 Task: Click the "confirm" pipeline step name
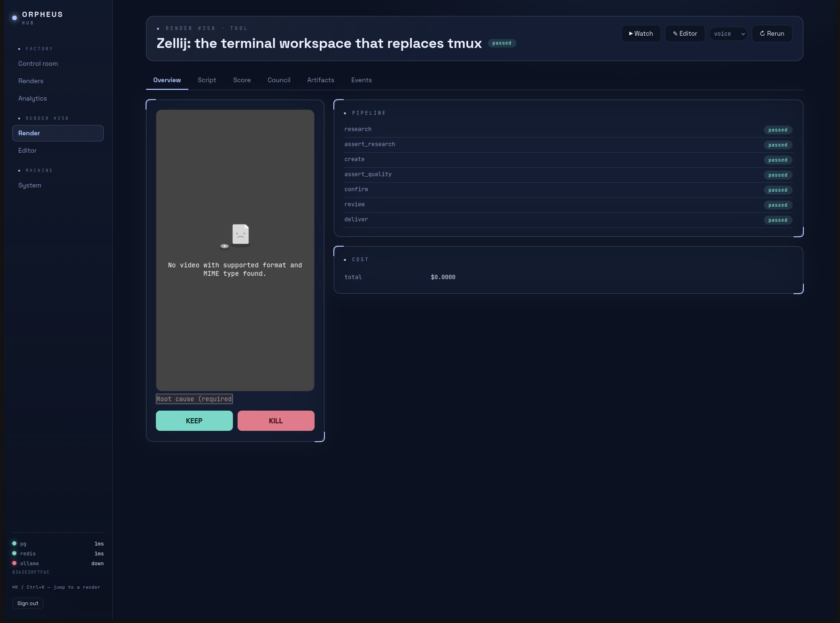point(356,190)
